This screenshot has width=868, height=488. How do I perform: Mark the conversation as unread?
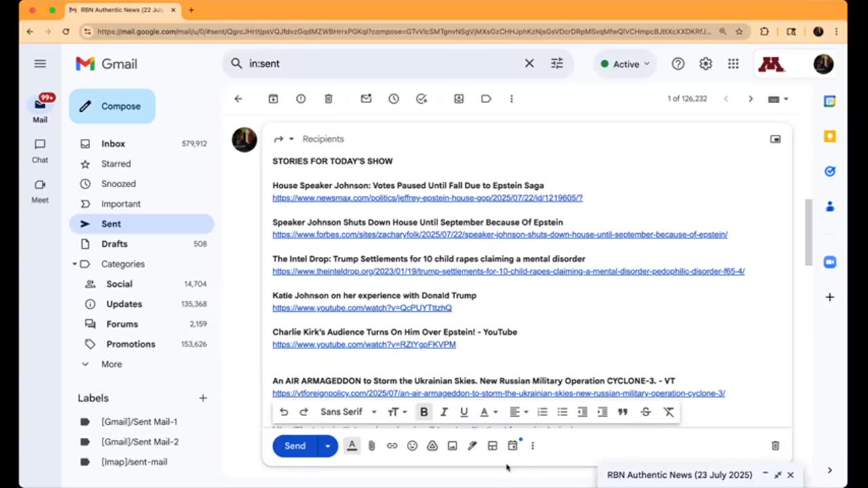(366, 99)
